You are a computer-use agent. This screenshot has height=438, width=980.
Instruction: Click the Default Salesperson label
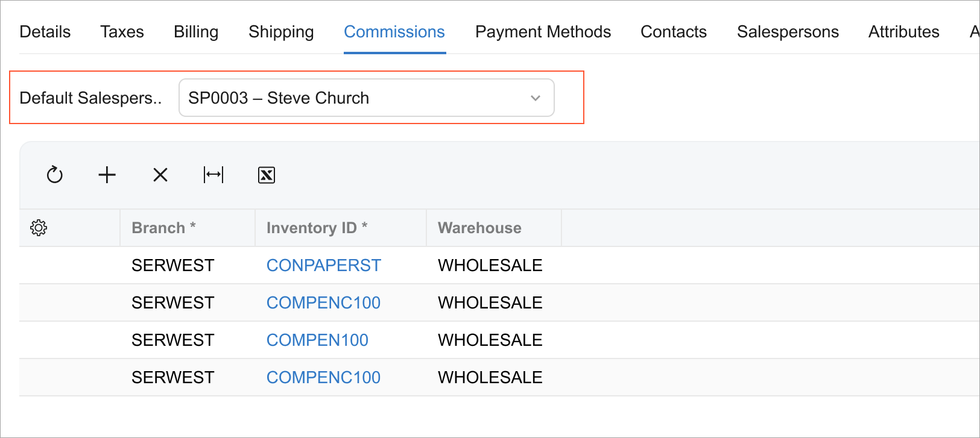pos(90,98)
